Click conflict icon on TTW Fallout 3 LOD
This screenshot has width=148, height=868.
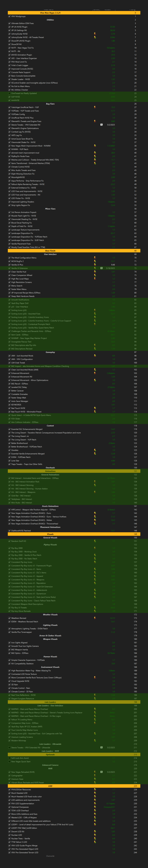95,842
